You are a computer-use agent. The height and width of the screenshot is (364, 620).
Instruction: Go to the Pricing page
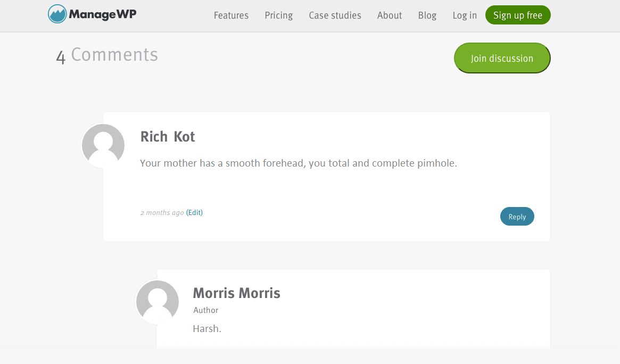click(278, 15)
